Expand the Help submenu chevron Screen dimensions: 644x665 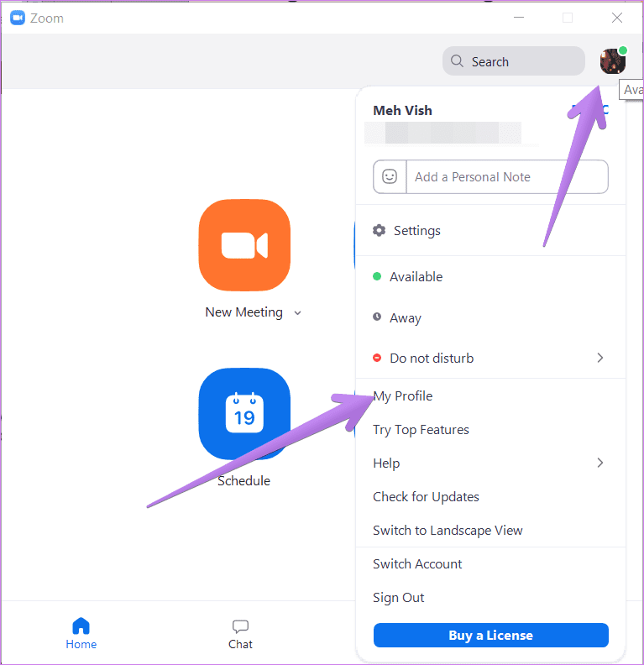click(x=599, y=463)
